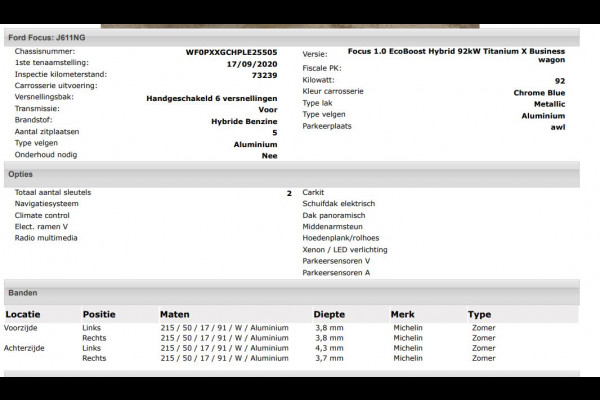
Task: Click the Parkeersensoren V option
Action: pyautogui.click(x=336, y=261)
